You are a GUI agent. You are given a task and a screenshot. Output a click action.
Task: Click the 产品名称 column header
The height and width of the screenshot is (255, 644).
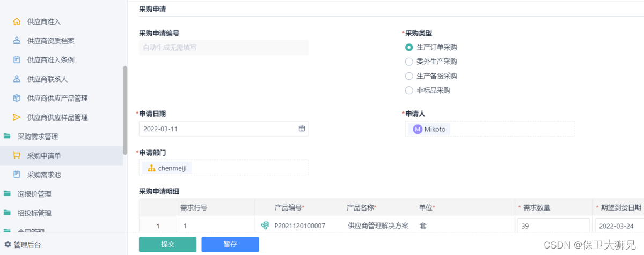point(361,207)
